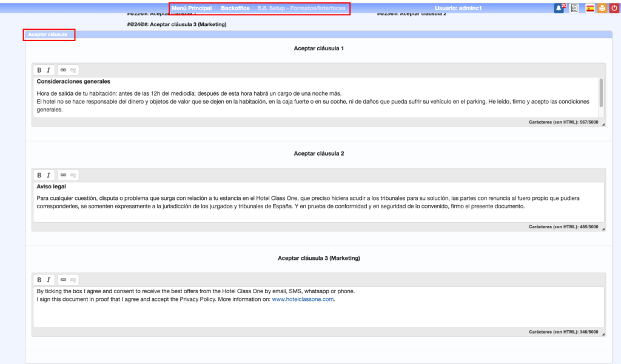Image resolution: width=621 pixels, height=364 pixels.
Task: Click the resize handle of the cláusula 3 editor
Action: pyautogui.click(x=603, y=333)
